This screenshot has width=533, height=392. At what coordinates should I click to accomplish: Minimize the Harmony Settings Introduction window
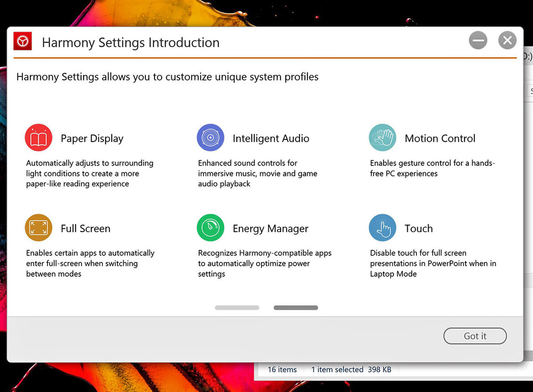tap(478, 40)
